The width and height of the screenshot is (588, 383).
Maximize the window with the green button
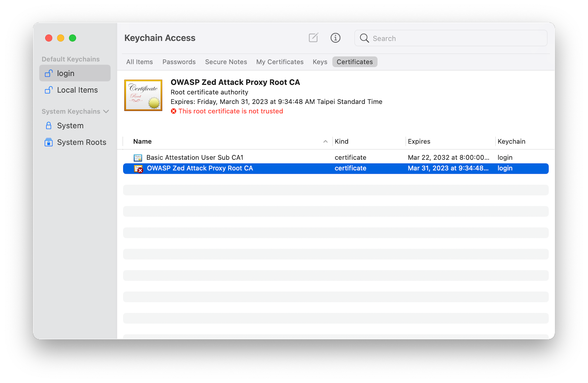tap(73, 38)
